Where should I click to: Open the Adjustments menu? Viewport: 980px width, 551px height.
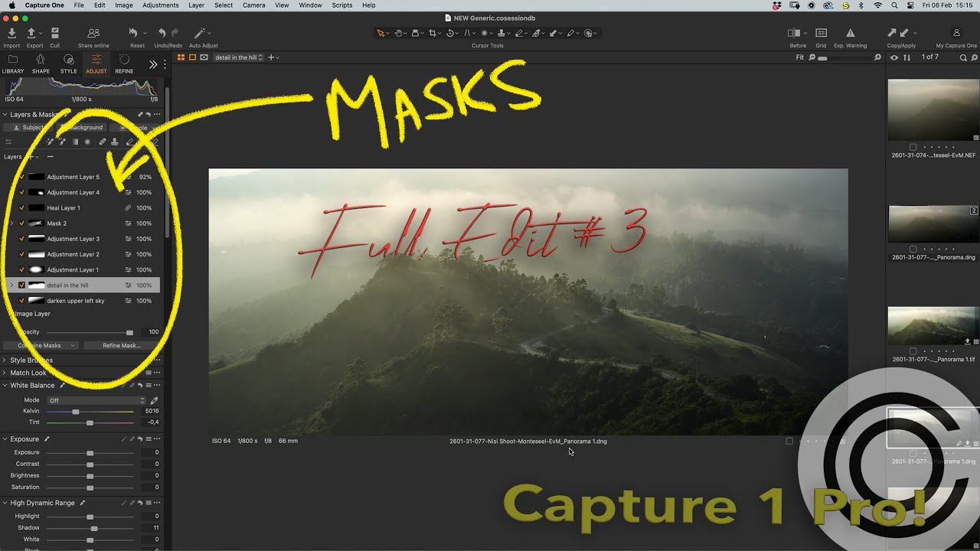point(160,5)
